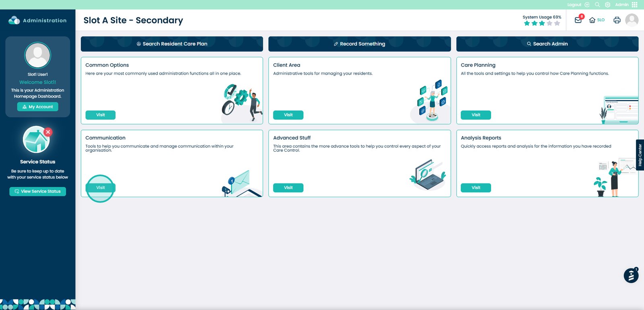This screenshot has width=644, height=310.
Task: Click the 'Slot A Site - Secondary' heading
Action: point(133,20)
